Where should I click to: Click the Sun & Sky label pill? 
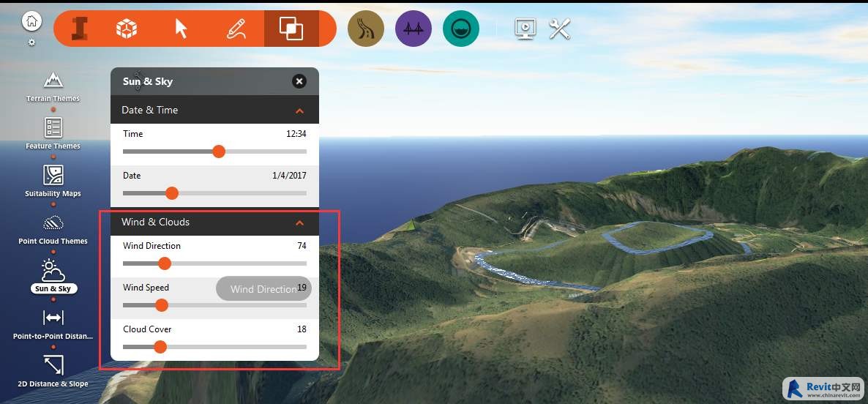pyautogui.click(x=53, y=288)
